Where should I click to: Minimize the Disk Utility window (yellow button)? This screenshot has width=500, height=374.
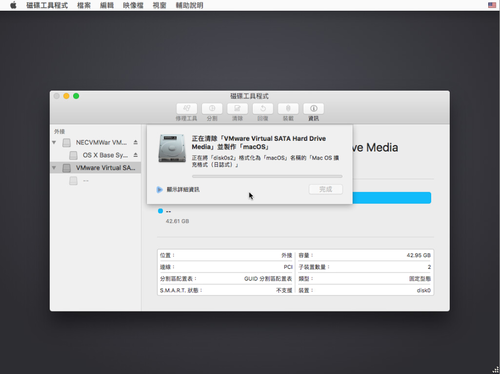click(66, 96)
